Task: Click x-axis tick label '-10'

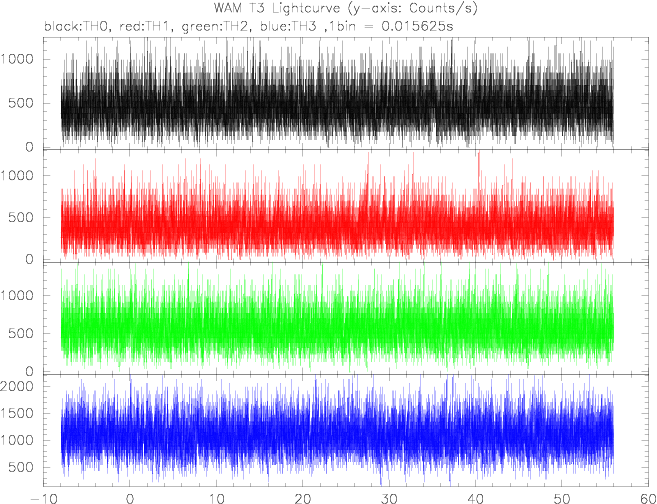Action: (x=43, y=499)
